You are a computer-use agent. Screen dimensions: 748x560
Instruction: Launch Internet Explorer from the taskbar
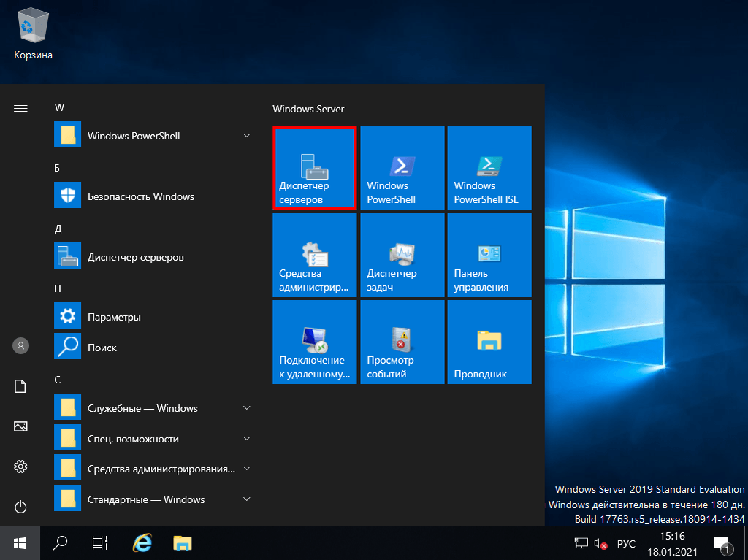(142, 542)
